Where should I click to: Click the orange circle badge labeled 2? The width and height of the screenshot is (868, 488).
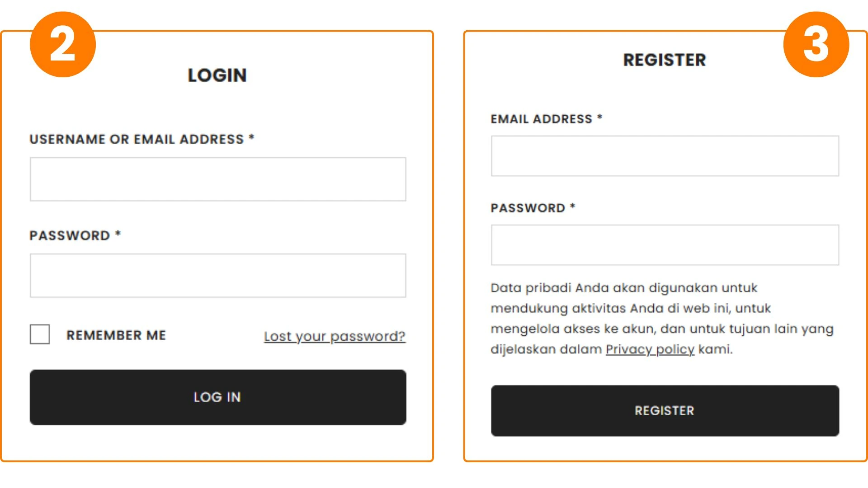[63, 45]
